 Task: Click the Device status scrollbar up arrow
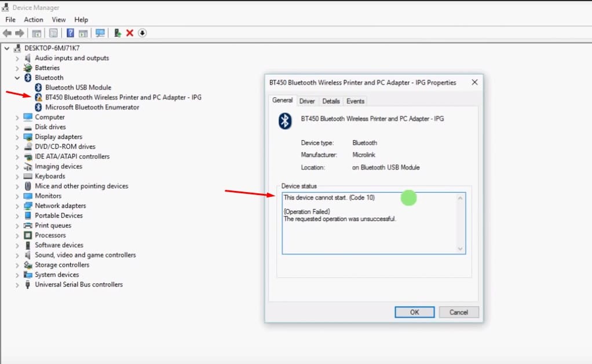tap(461, 198)
